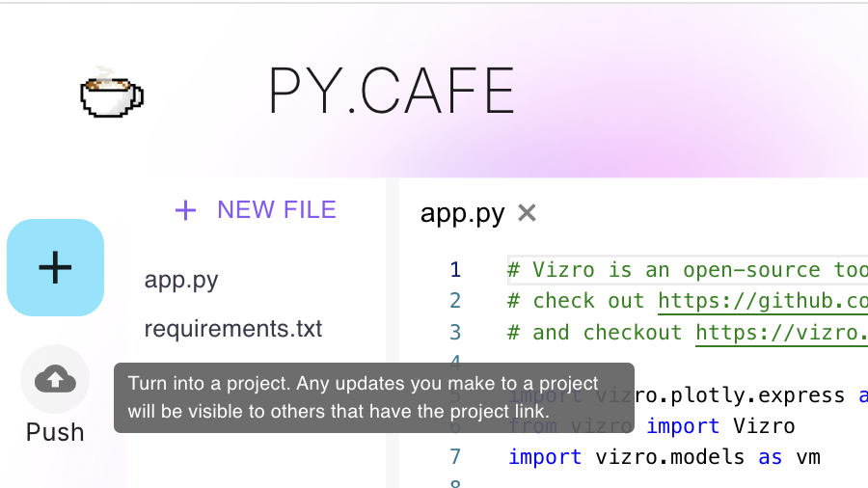The height and width of the screenshot is (488, 868).
Task: Open the github.com link on line 2
Action: coord(762,301)
